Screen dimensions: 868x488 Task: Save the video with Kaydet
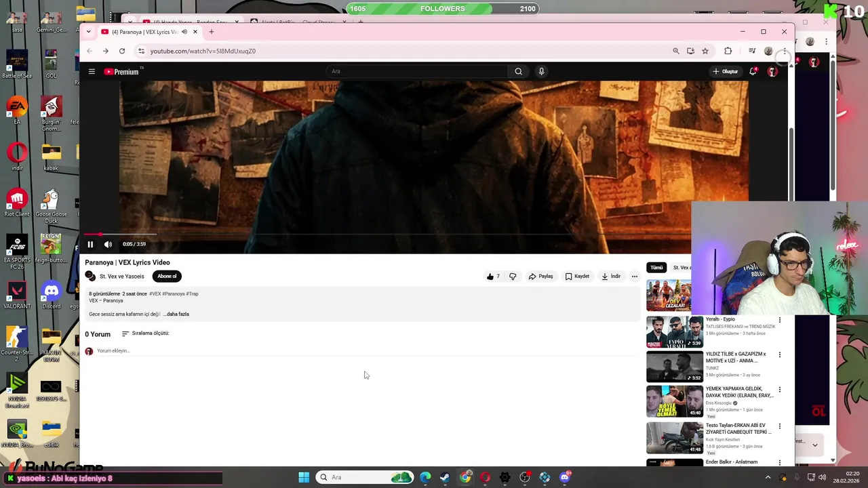click(577, 277)
